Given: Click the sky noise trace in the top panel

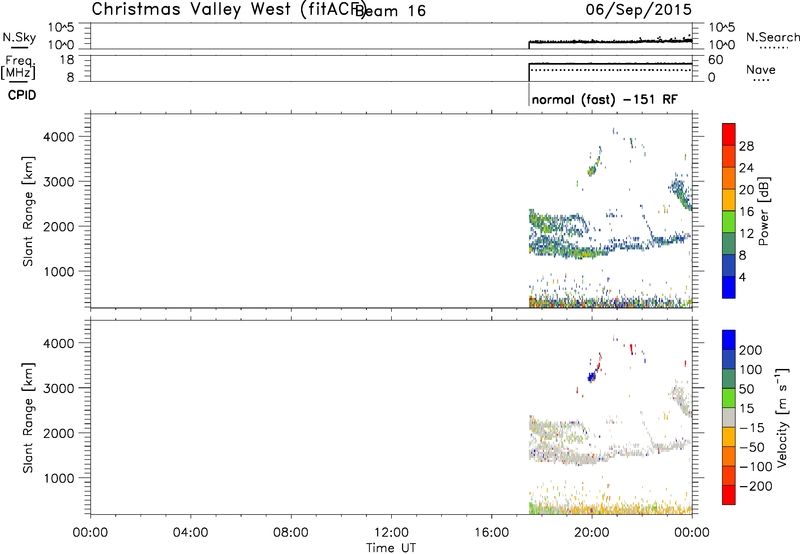Looking at the screenshot, I should coord(610,41).
